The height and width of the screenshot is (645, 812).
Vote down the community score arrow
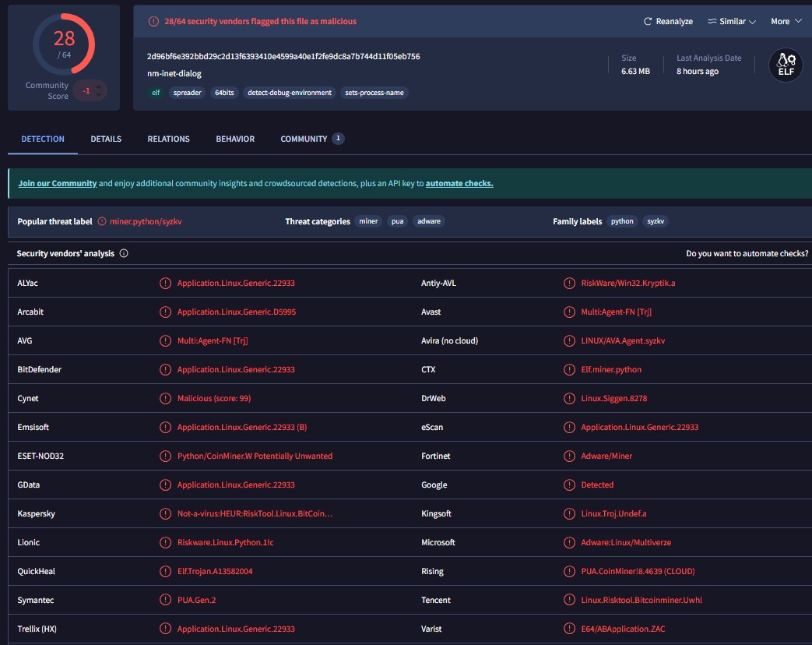pos(98,95)
